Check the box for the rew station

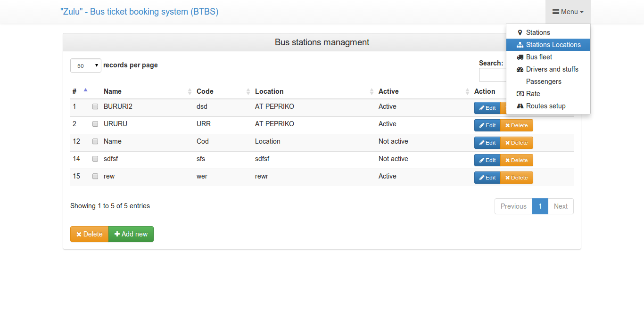point(95,176)
